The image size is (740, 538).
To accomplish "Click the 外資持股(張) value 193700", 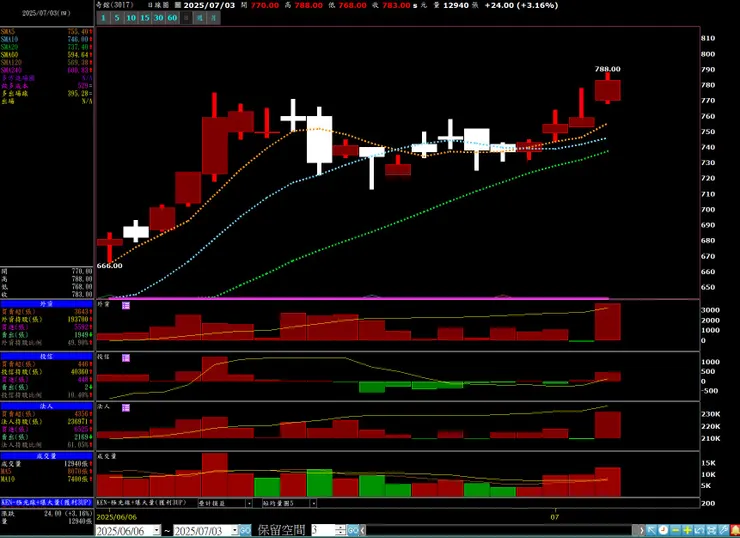I will [78, 319].
